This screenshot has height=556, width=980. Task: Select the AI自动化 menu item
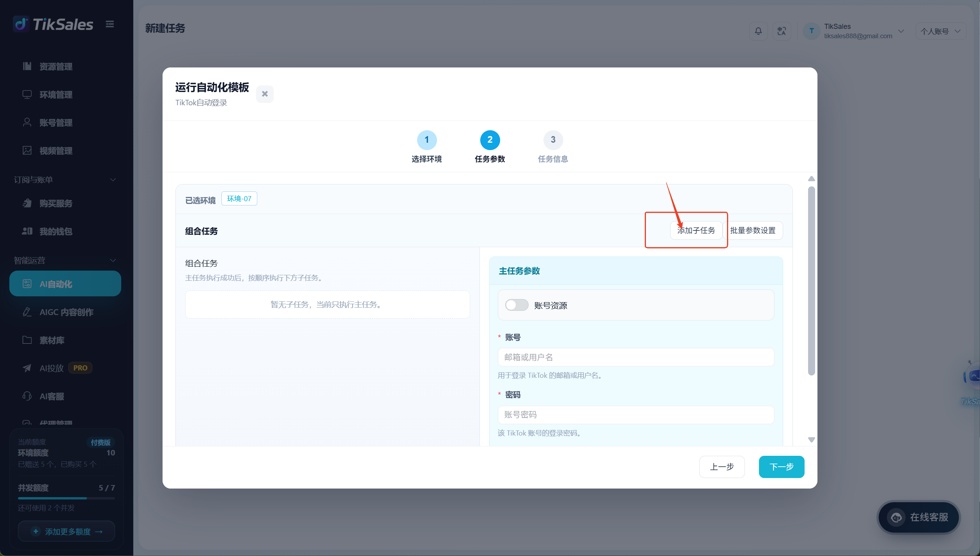click(65, 284)
